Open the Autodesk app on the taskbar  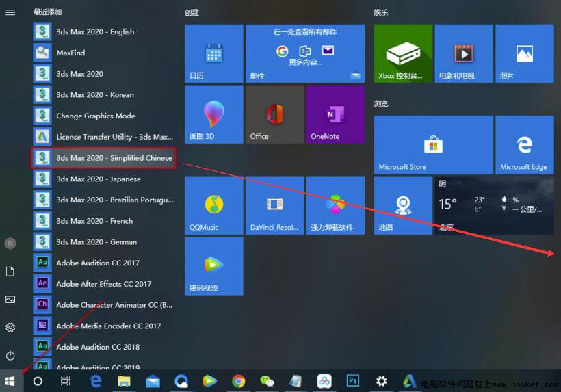pos(410,381)
